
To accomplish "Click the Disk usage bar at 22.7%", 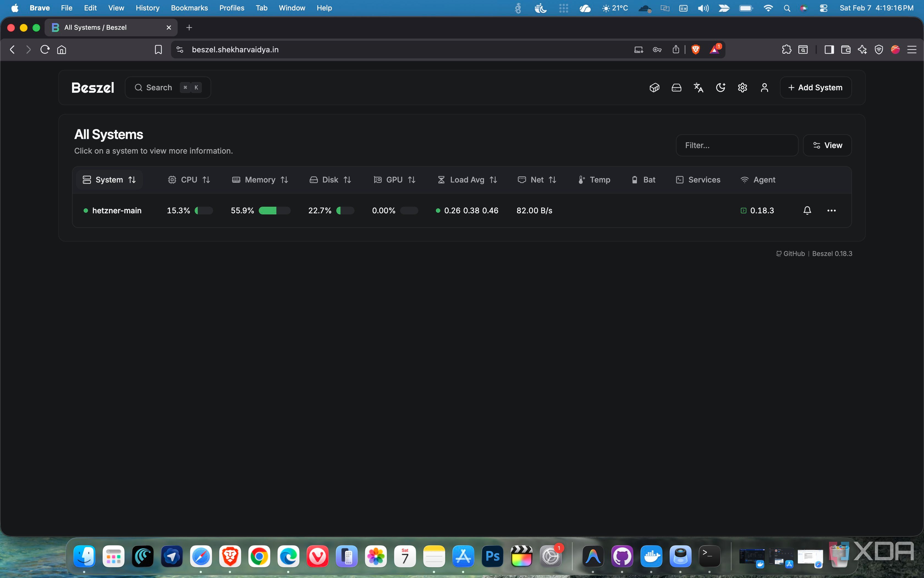I will pos(345,211).
